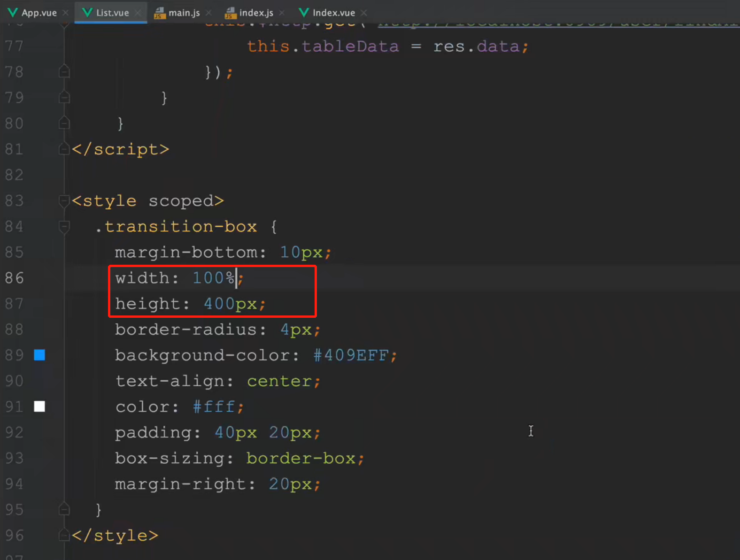Click the 'margin-bottom' property
Image resolution: width=740 pixels, height=560 pixels.
187,253
